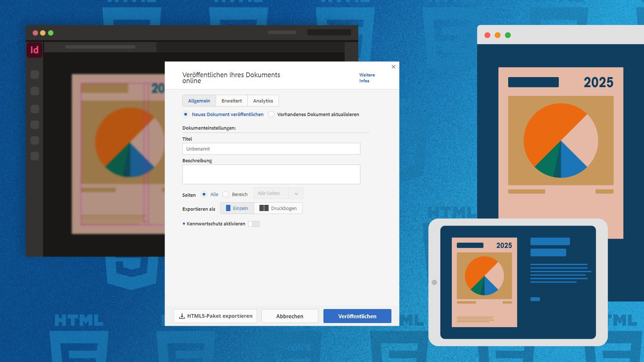Click the green dot on the InDesign window

point(51,33)
